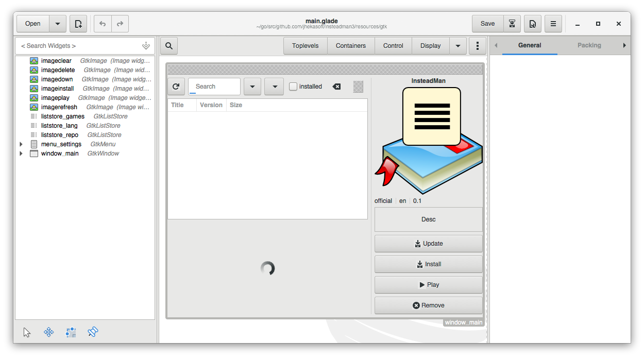This screenshot has height=358, width=644.
Task: Select imagedelete row in widget tree
Action: coord(85,70)
